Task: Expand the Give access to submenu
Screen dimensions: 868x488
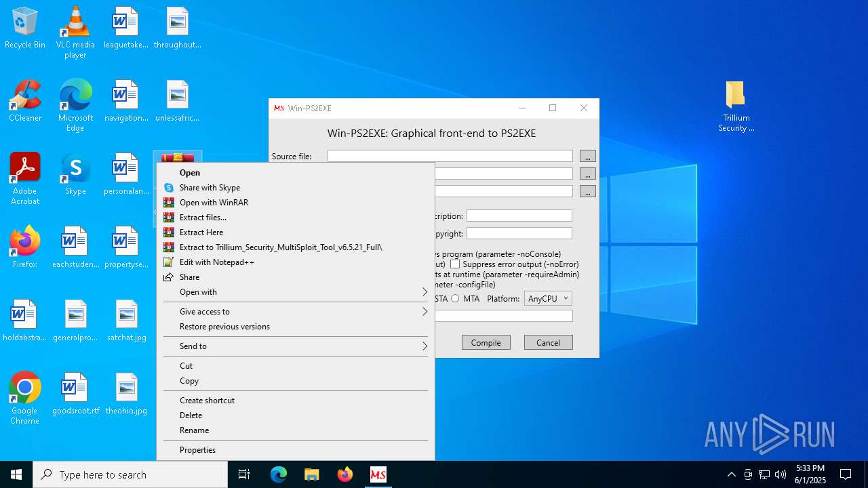Action: (296, 312)
